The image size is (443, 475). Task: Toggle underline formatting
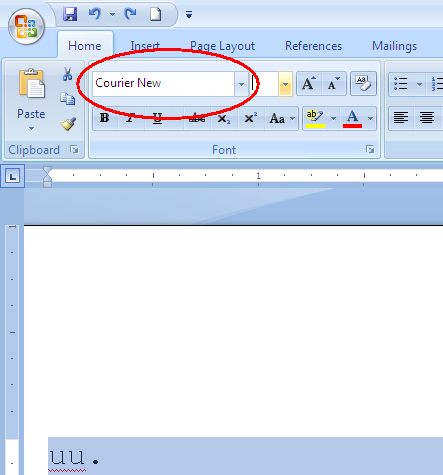point(157,118)
